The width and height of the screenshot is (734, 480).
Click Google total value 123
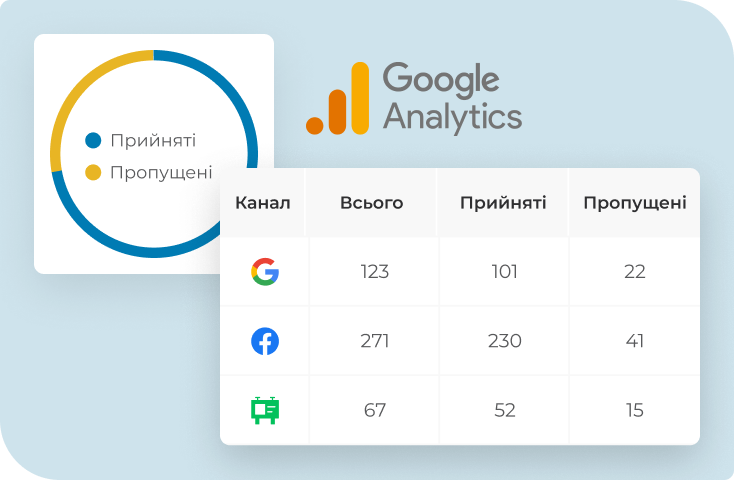point(374,272)
